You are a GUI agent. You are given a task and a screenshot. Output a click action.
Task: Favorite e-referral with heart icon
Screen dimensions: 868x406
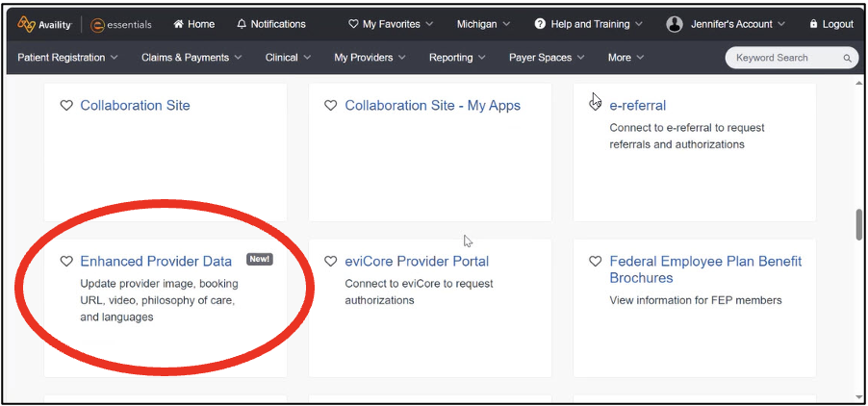coord(595,106)
